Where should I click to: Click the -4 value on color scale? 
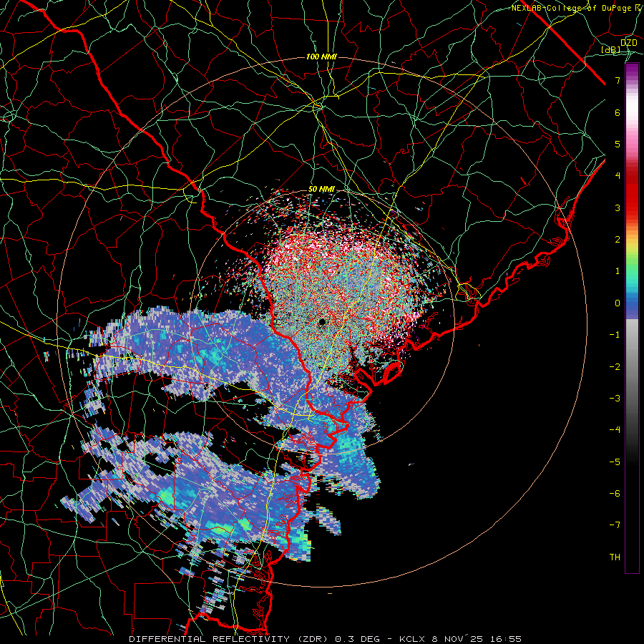[615, 430]
